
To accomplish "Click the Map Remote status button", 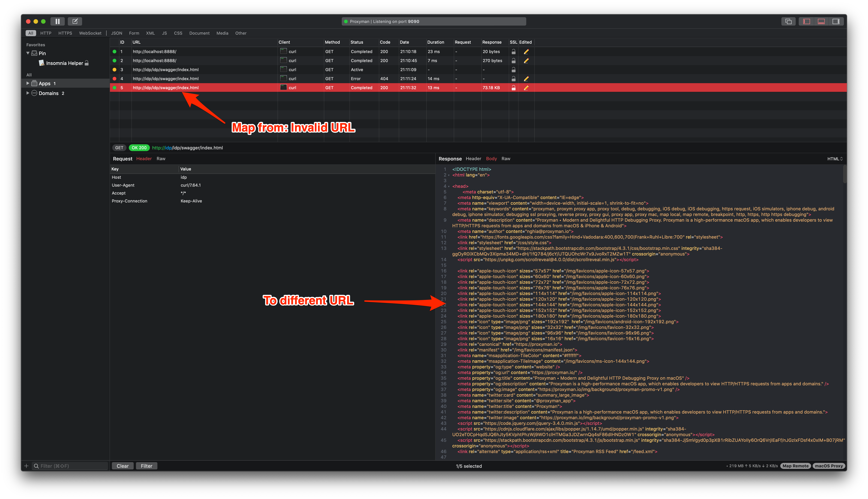I will click(x=795, y=466).
